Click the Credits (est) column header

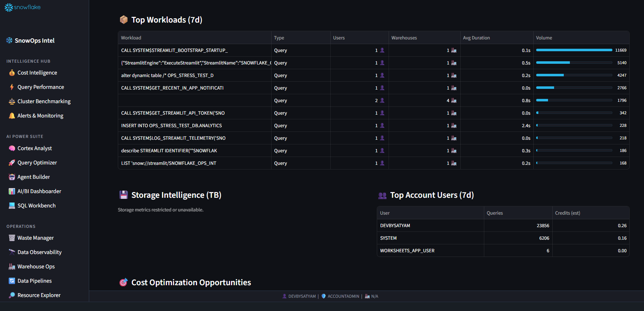tap(591, 213)
